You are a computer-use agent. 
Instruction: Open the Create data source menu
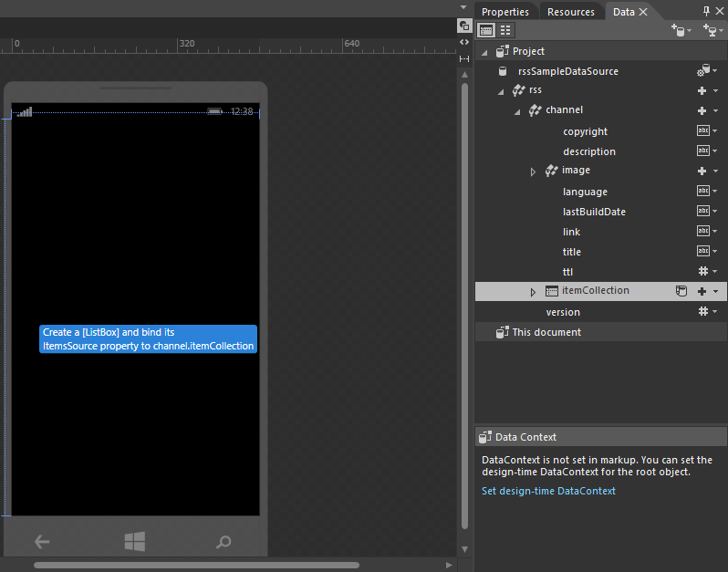[711, 30]
